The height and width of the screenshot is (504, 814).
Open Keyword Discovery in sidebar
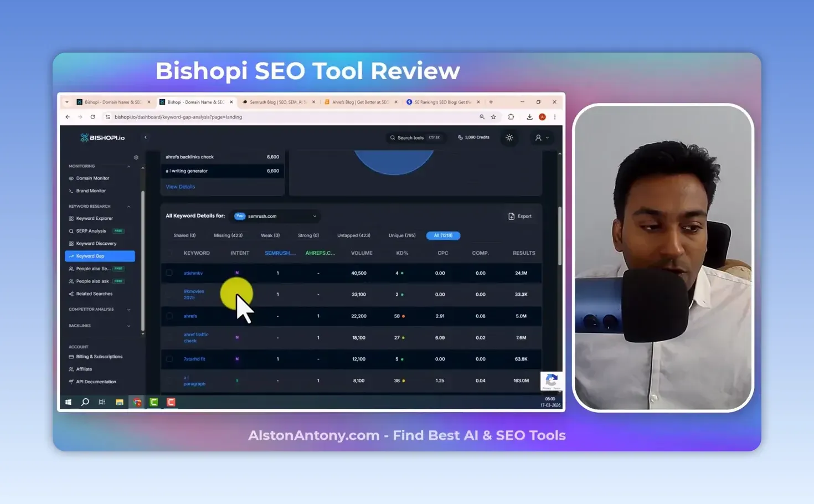(x=96, y=244)
